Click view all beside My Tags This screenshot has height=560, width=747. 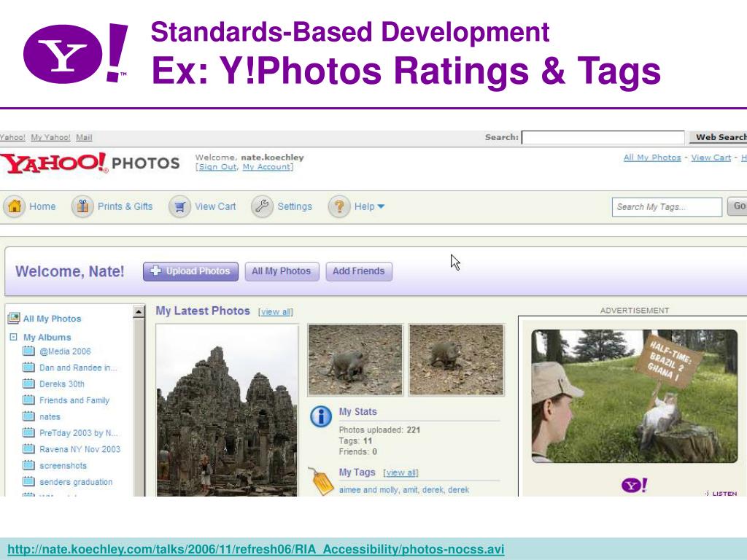click(400, 472)
